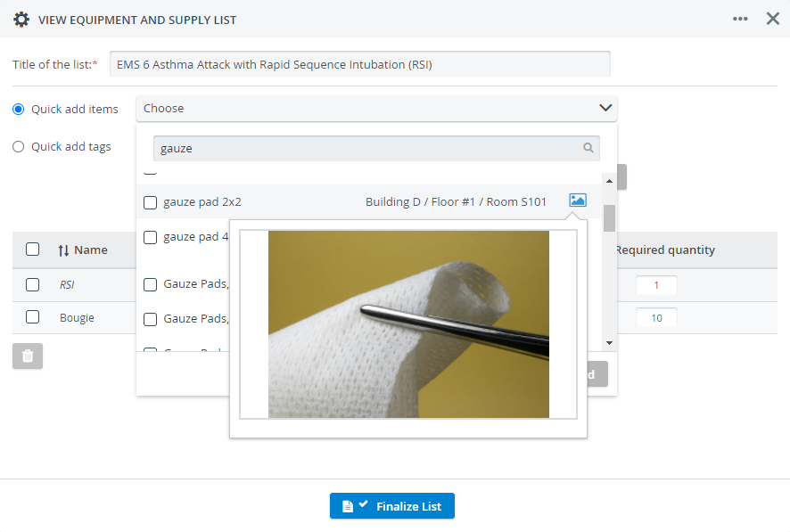Open the three-dots more options menu
The image size is (790, 532).
(x=740, y=19)
